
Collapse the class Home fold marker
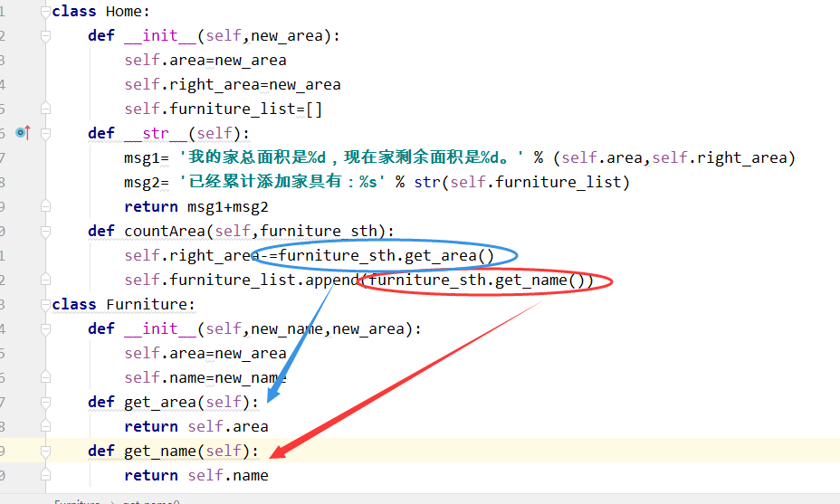point(45,11)
